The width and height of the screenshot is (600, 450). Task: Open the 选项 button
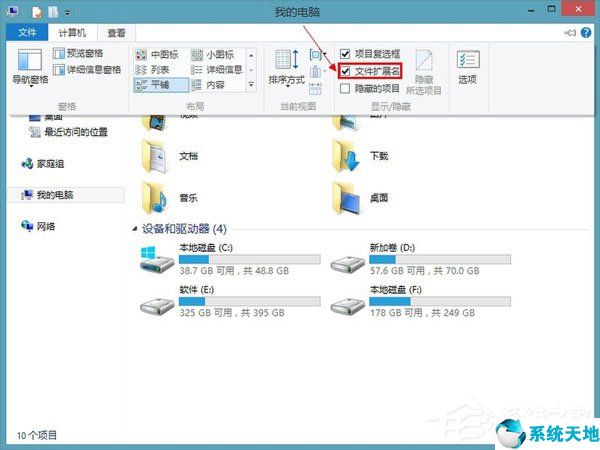click(468, 67)
